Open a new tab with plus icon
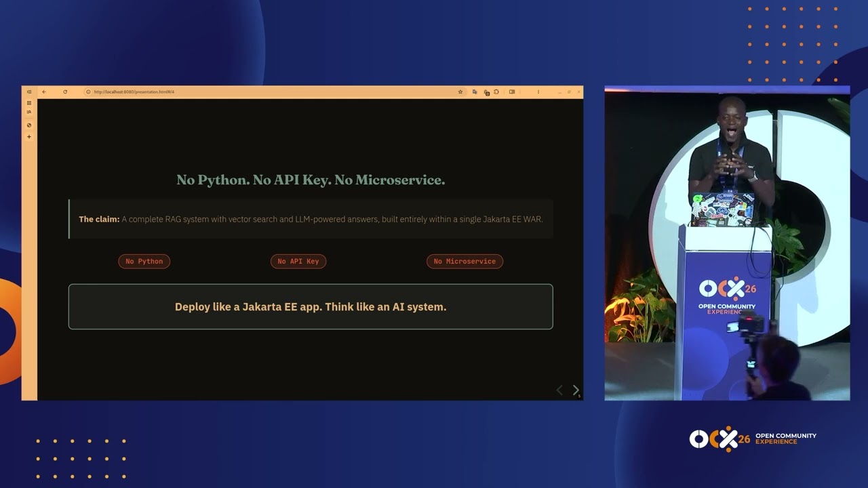Screen dimensions: 868x488 (x=29, y=137)
